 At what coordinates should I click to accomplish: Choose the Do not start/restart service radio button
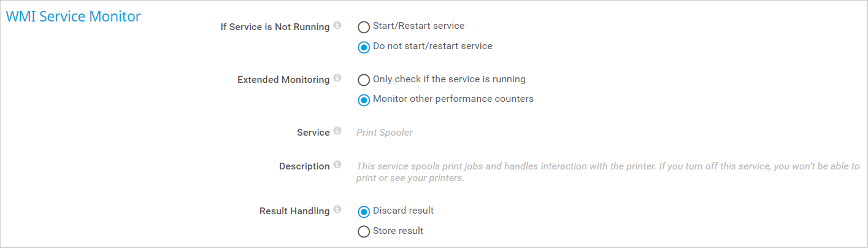click(364, 47)
